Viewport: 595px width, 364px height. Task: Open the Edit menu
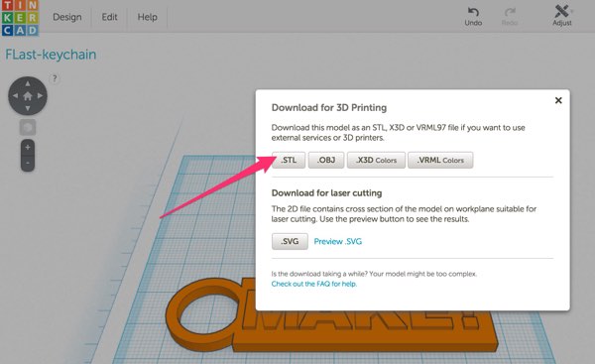109,17
